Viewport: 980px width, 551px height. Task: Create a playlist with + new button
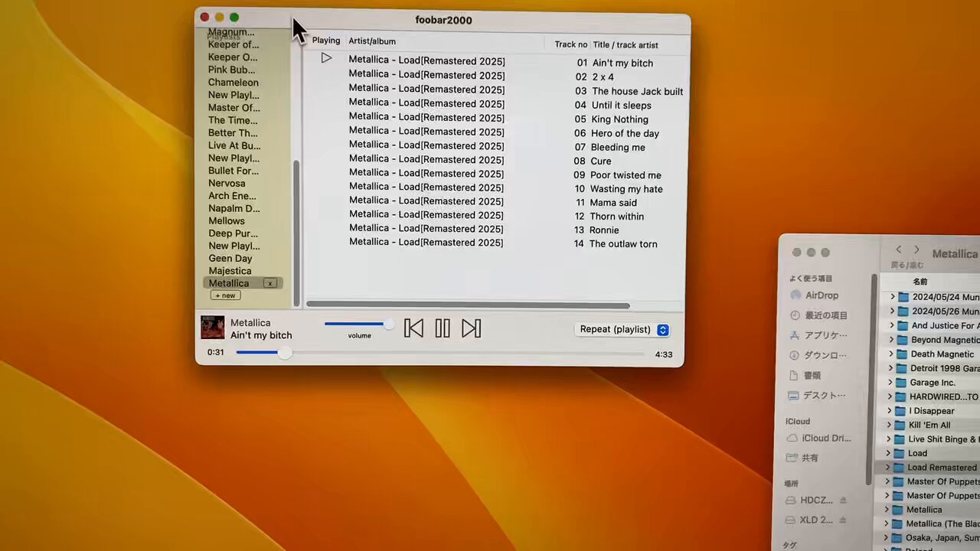(225, 295)
